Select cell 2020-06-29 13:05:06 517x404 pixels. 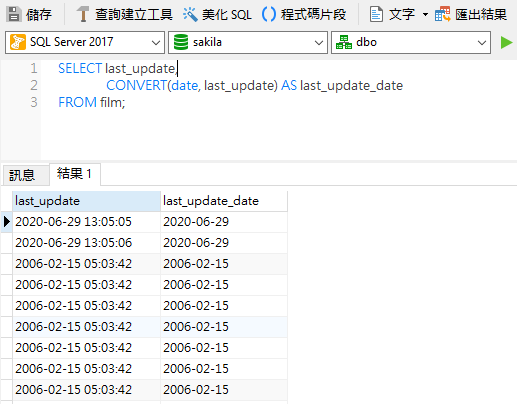coord(86,243)
